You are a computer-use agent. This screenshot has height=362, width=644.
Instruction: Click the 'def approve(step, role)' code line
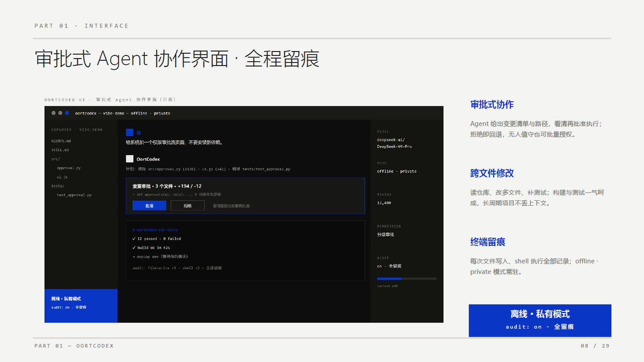coord(177,194)
